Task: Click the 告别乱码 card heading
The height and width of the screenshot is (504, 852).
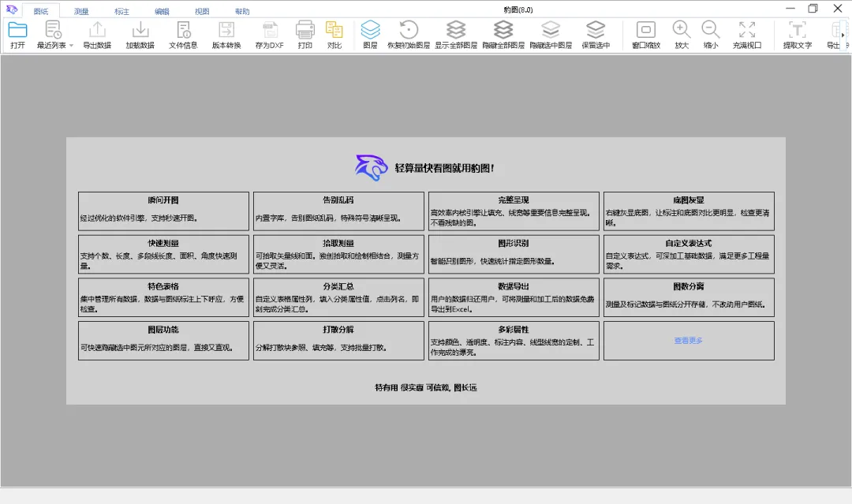Action: click(338, 200)
